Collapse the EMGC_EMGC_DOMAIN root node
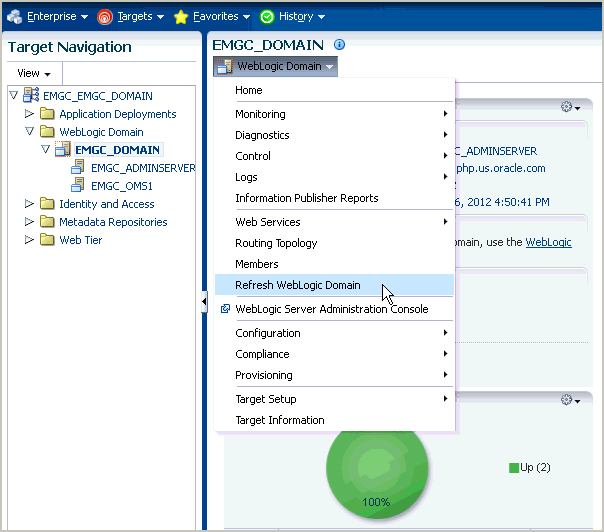The height and width of the screenshot is (532, 604). click(14, 95)
